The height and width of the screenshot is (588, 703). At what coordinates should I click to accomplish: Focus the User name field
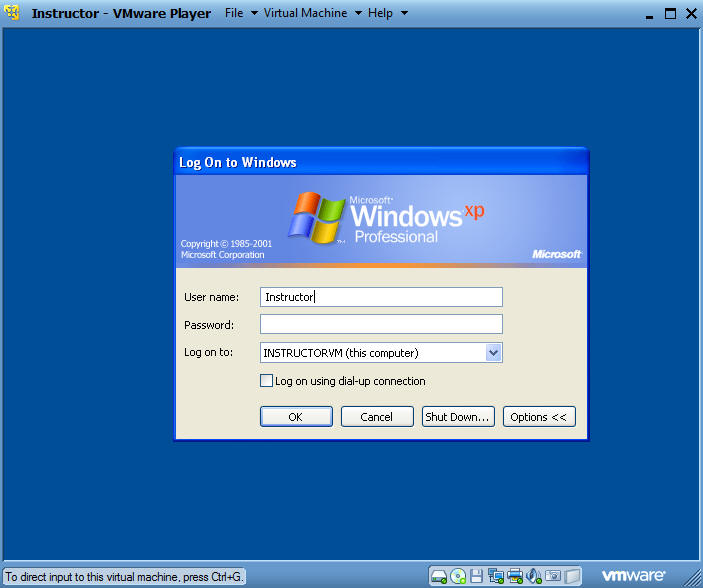381,297
